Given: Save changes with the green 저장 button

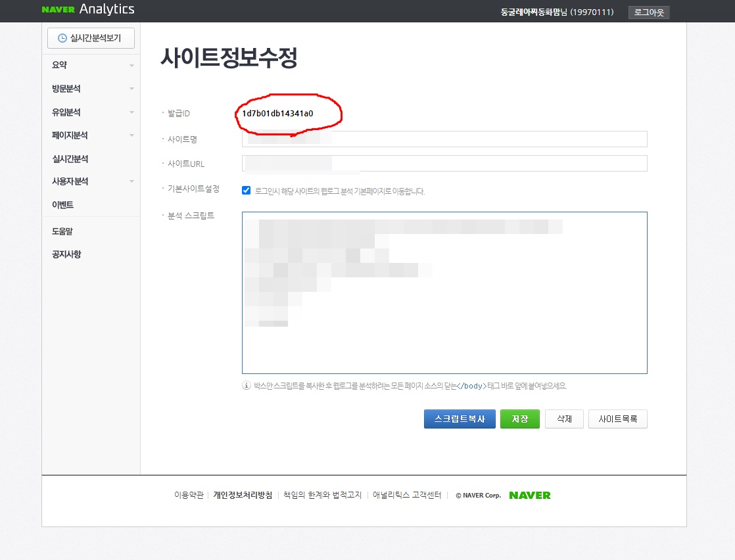Looking at the screenshot, I should tap(520, 419).
